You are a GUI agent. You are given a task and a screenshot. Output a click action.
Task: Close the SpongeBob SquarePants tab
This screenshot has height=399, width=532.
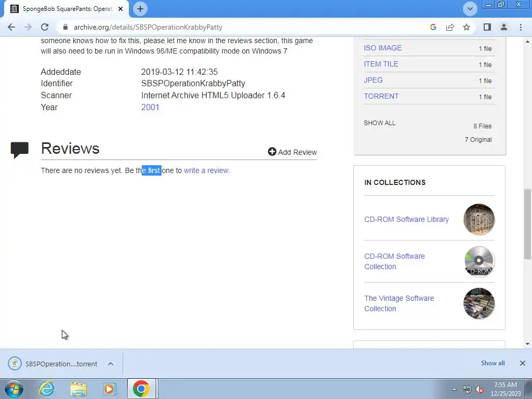[x=121, y=9]
